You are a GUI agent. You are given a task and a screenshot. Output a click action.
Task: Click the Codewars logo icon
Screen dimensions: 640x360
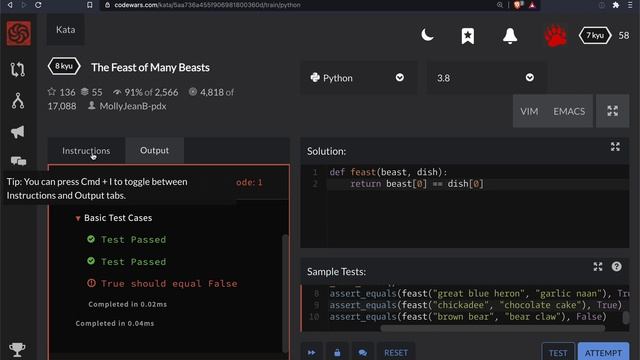pos(18,33)
